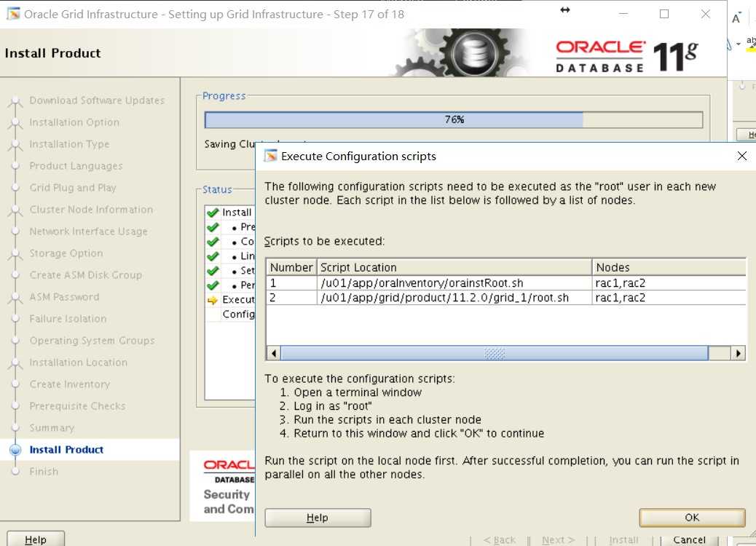The height and width of the screenshot is (546, 756).
Task: Select Storage Option step
Action: pyautogui.click(x=66, y=253)
